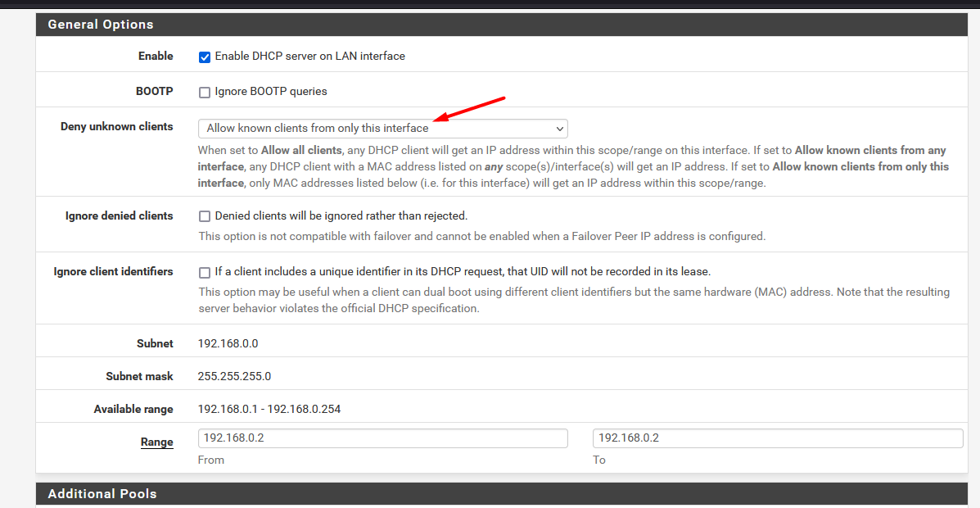The width and height of the screenshot is (980, 508).
Task: Click the Range From address field
Action: tap(382, 438)
